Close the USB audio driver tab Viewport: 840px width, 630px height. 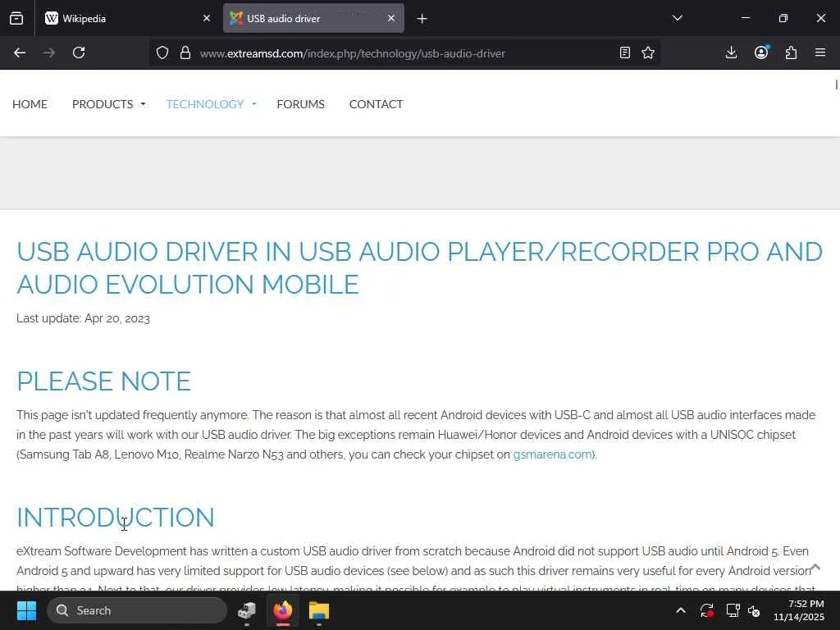pos(391,18)
